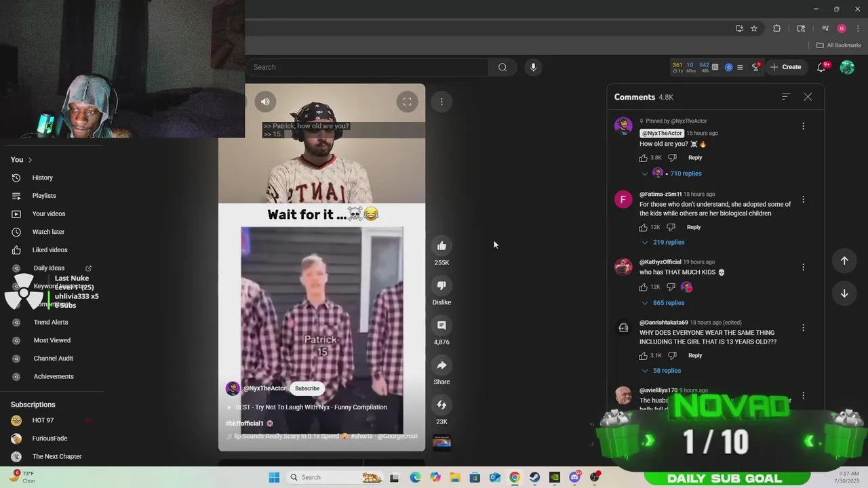
Task: Dislike the KathyzOfficial comment
Action: tap(671, 287)
